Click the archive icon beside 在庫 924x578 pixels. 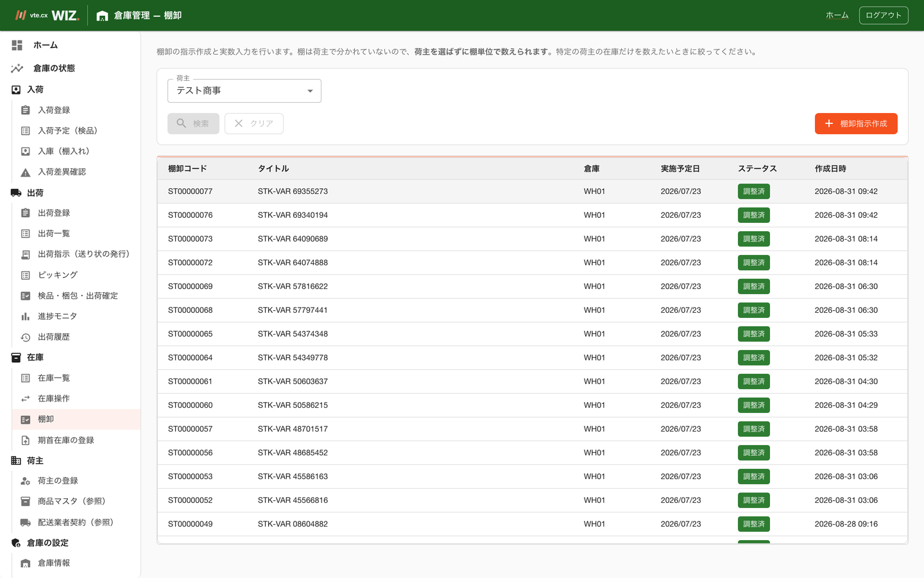pyautogui.click(x=16, y=358)
